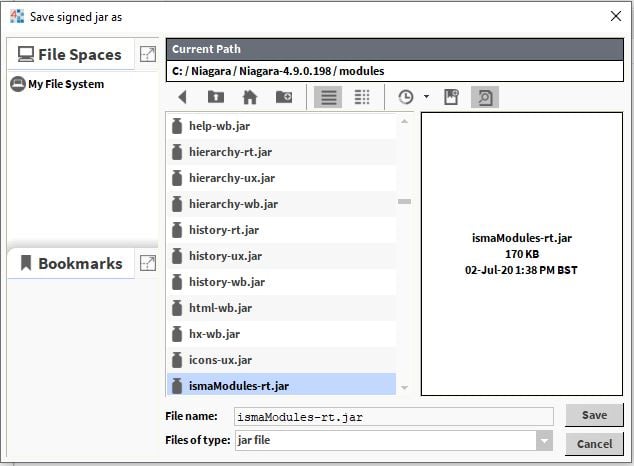Screen dimensions: 634x466
Task: Click the File name input field
Action: click(393, 416)
